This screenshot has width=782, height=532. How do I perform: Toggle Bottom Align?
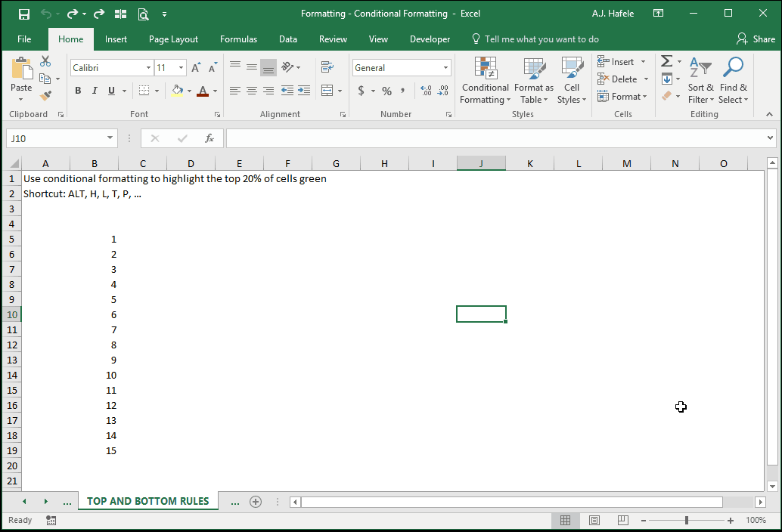tap(268, 67)
